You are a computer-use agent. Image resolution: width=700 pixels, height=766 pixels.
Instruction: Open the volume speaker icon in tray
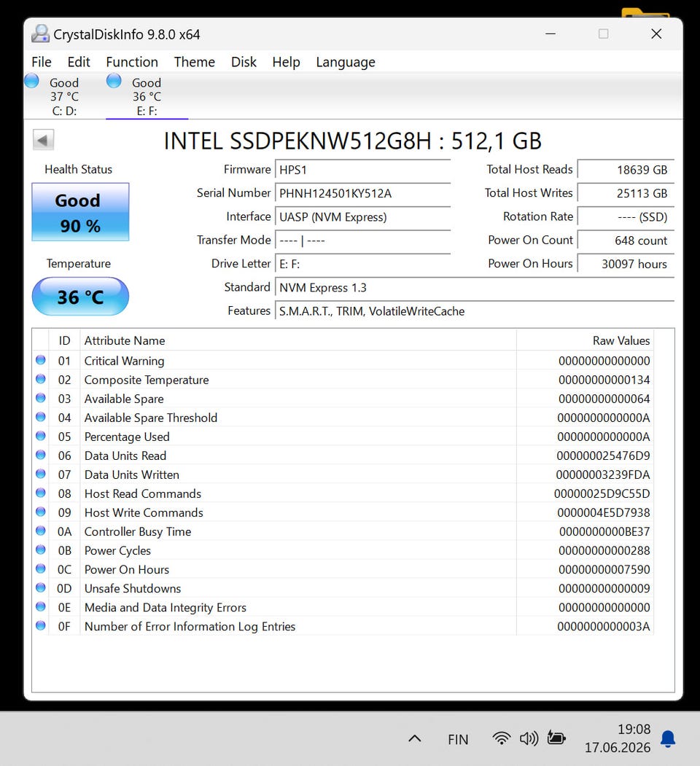click(529, 738)
